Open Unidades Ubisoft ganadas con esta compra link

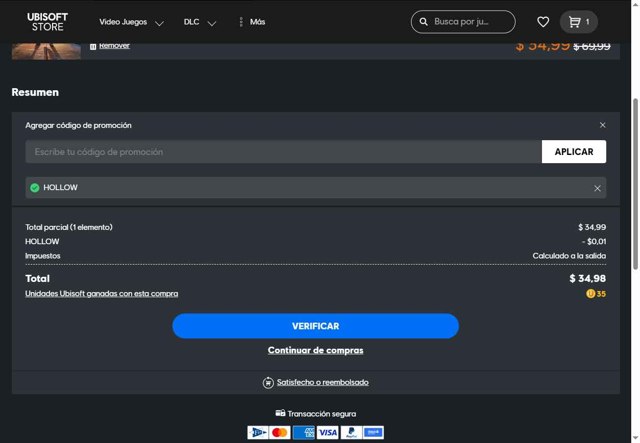pos(102,294)
